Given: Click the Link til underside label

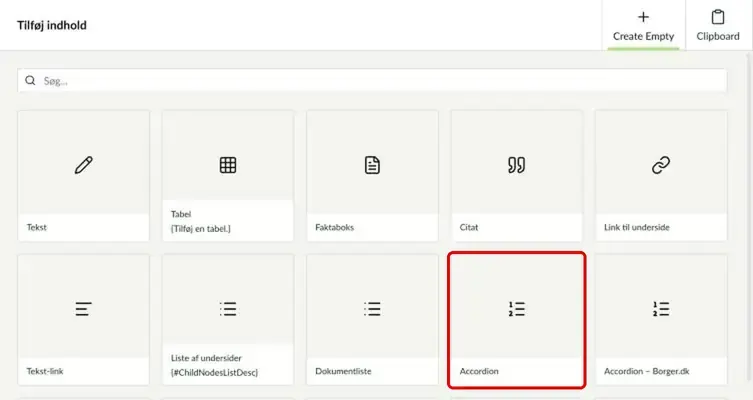Looking at the screenshot, I should (637, 227).
